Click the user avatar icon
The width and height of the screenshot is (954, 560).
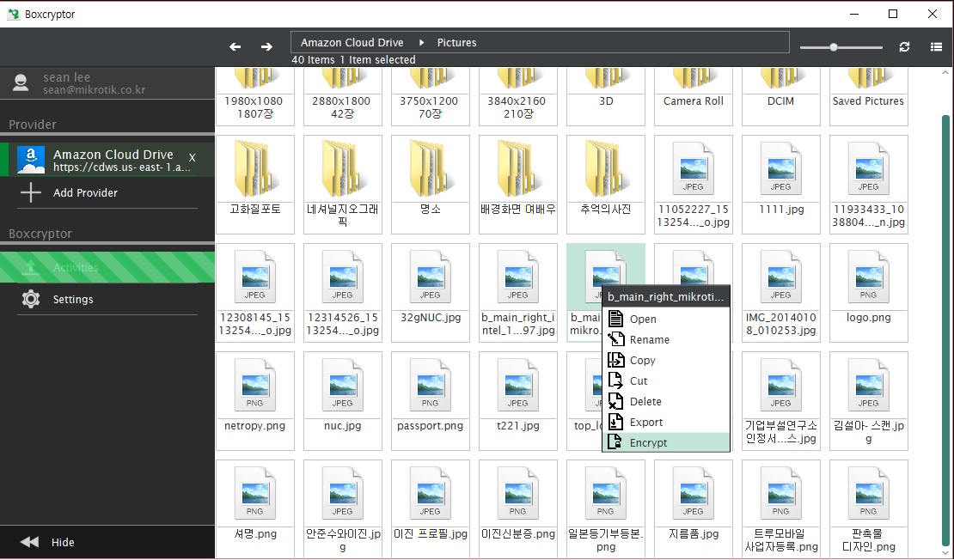click(21, 82)
